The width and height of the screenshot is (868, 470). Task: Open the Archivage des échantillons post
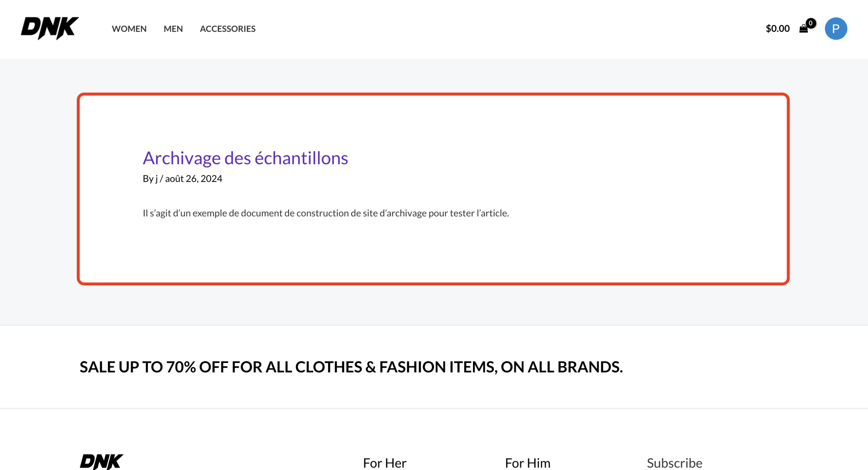coord(245,158)
